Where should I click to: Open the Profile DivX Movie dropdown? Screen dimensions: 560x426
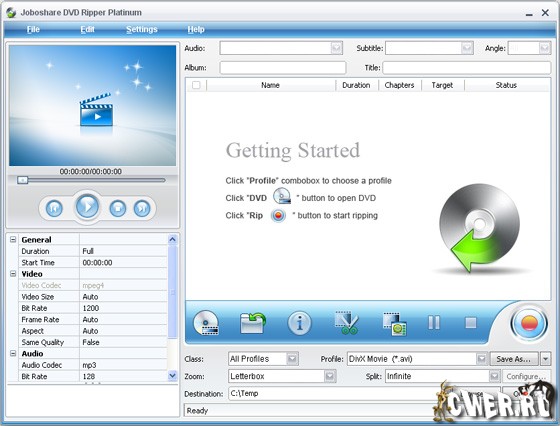pyautogui.click(x=481, y=359)
